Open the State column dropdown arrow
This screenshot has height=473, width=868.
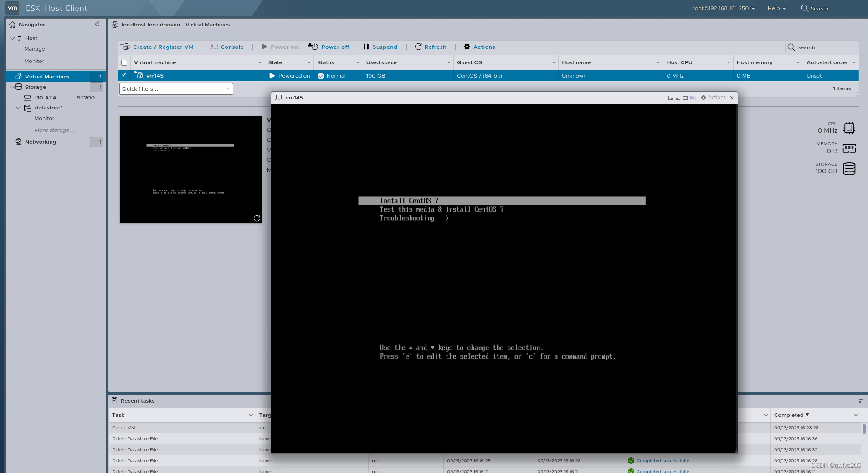click(309, 62)
